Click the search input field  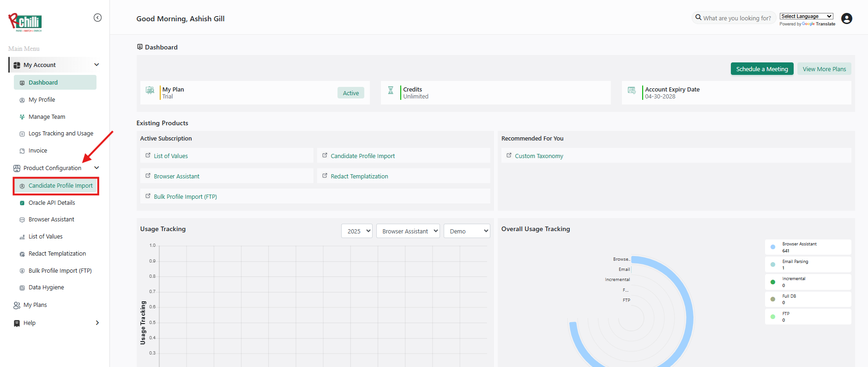[x=737, y=18]
